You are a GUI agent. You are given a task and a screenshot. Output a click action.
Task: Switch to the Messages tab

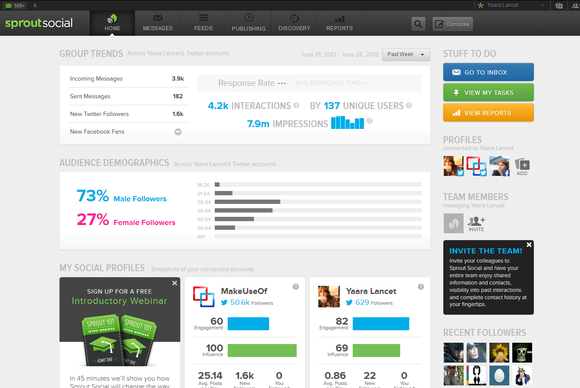pyautogui.click(x=158, y=23)
